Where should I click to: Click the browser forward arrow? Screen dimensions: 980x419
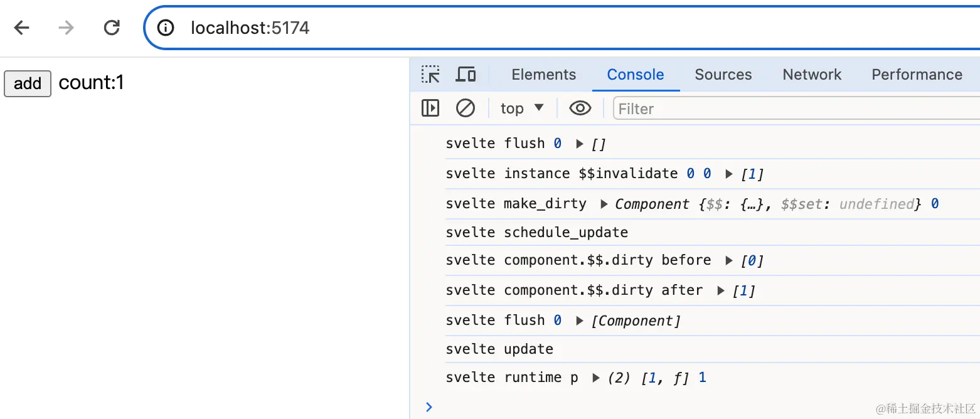pyautogui.click(x=66, y=28)
